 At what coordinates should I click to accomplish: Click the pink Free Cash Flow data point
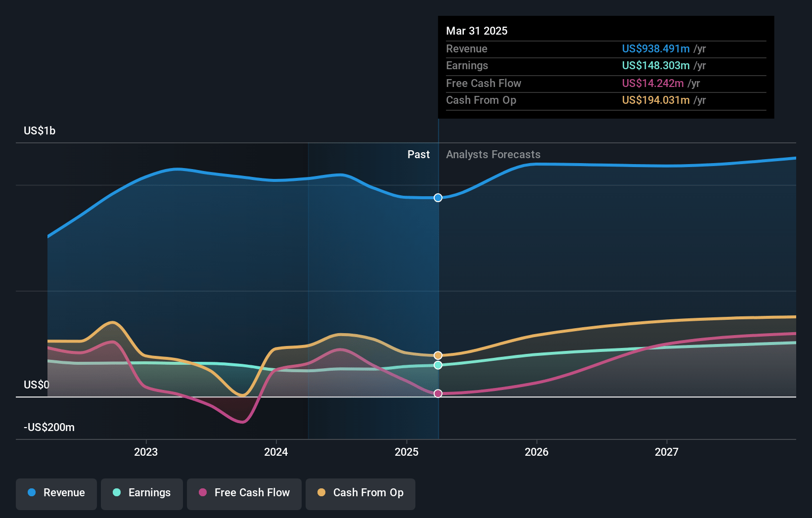click(438, 393)
